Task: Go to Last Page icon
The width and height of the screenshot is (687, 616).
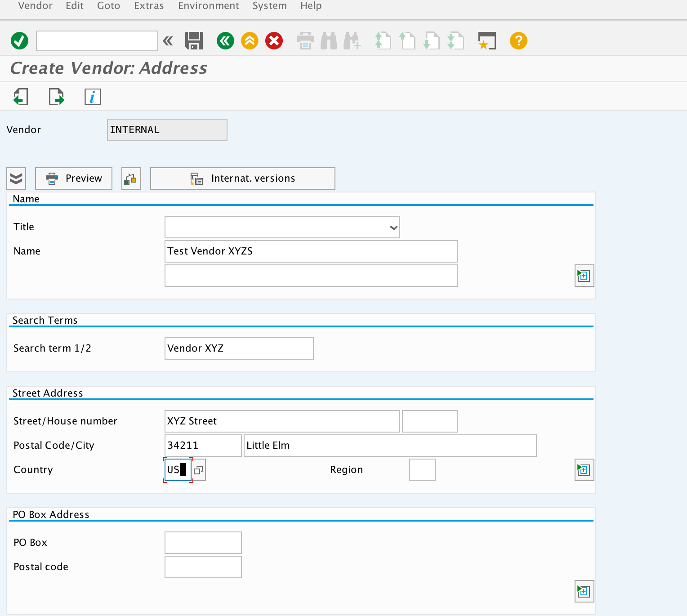Action: tap(455, 41)
